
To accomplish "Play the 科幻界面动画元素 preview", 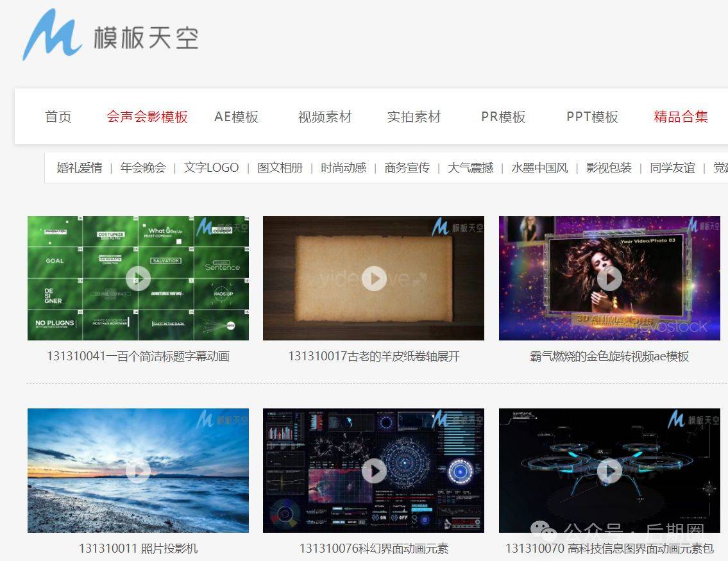I will pyautogui.click(x=374, y=471).
